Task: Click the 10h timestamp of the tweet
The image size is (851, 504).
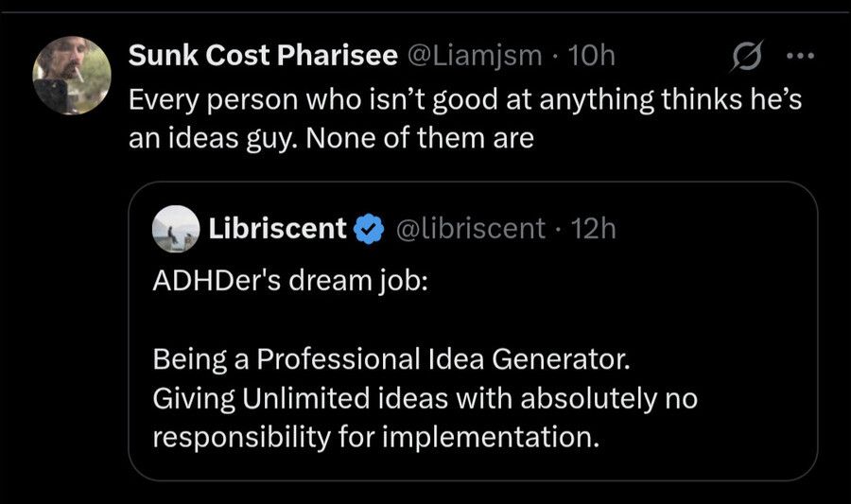Action: 594,57
